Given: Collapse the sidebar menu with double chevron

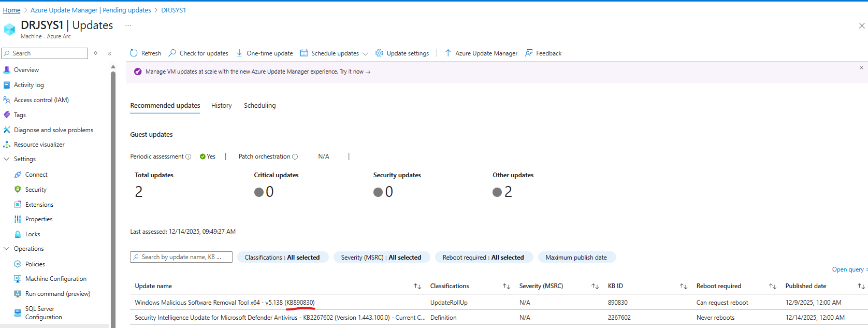Looking at the screenshot, I should (110, 53).
